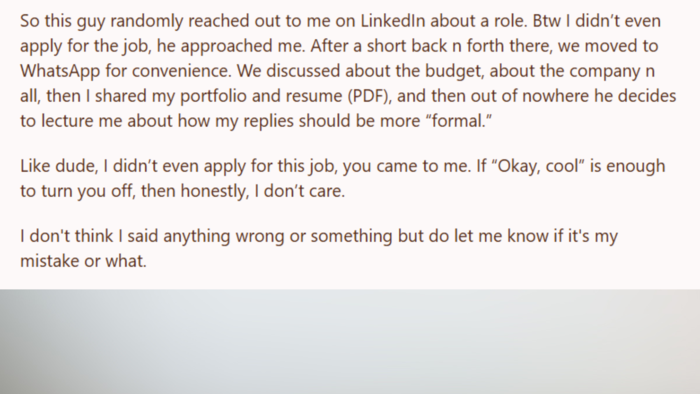Screen dimensions: 700x394
Task: Click the word "decides"
Action: coord(647,96)
